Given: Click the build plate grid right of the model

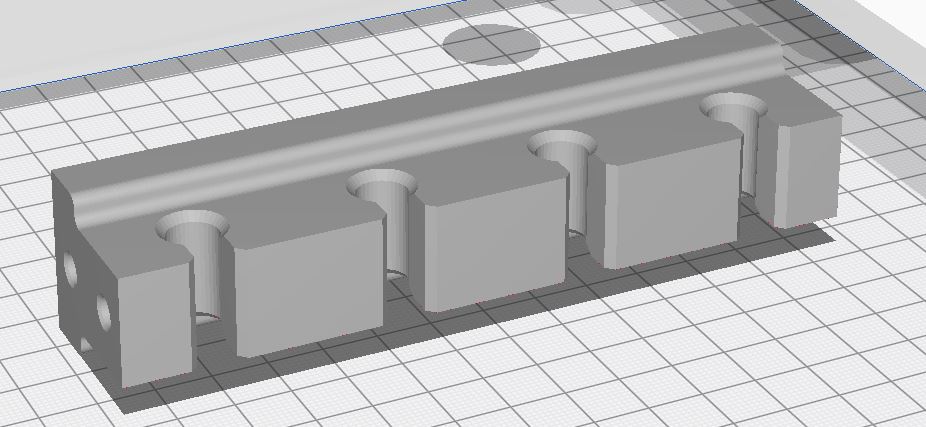Looking at the screenshot, I should coord(880,300).
